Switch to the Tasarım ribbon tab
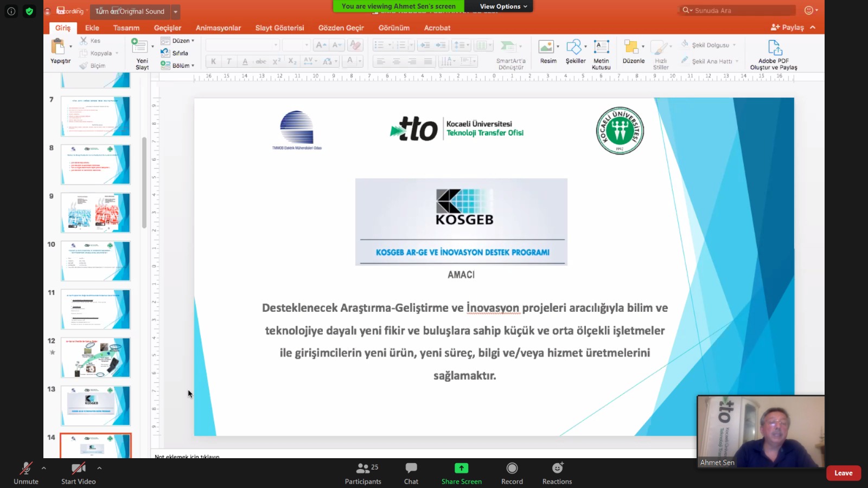The height and width of the screenshot is (488, 868). [126, 28]
